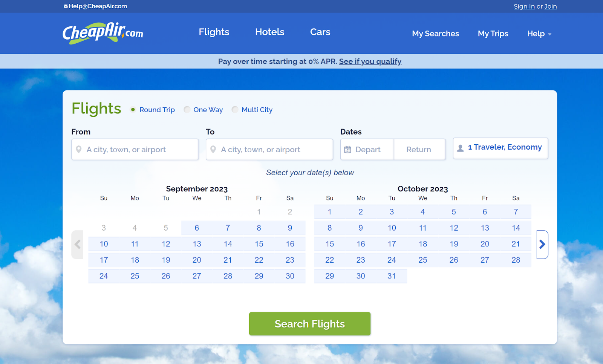Screen dimensions: 603x364
Task: Click the Search Flights button
Action: click(x=310, y=324)
